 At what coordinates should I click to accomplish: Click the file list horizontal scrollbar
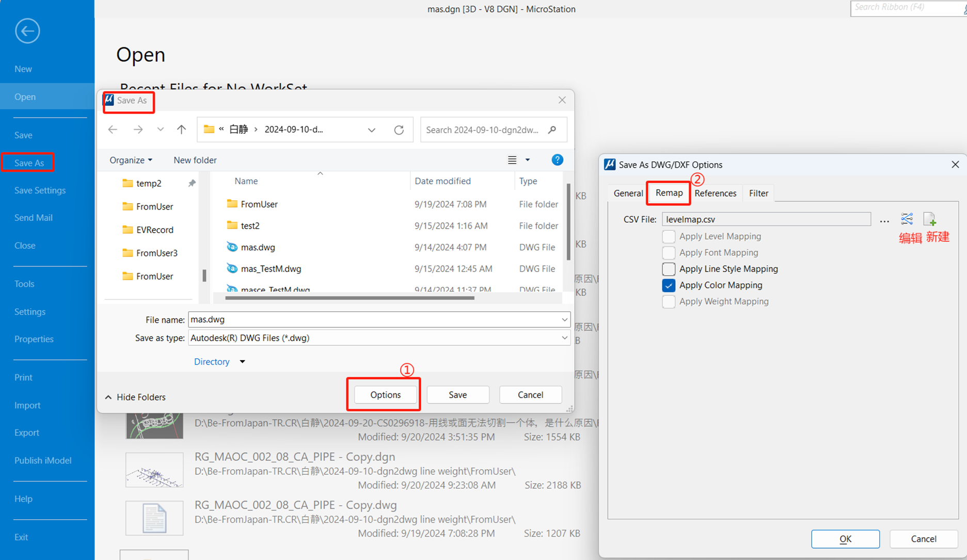click(x=350, y=298)
